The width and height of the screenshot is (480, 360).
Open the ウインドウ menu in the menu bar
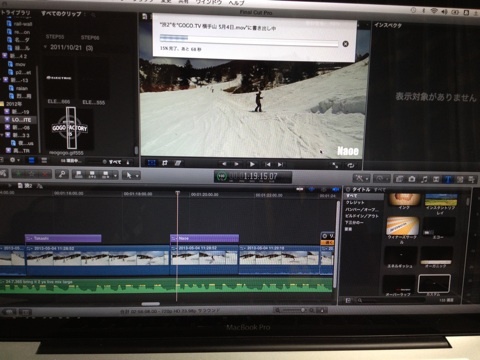coord(208,2)
